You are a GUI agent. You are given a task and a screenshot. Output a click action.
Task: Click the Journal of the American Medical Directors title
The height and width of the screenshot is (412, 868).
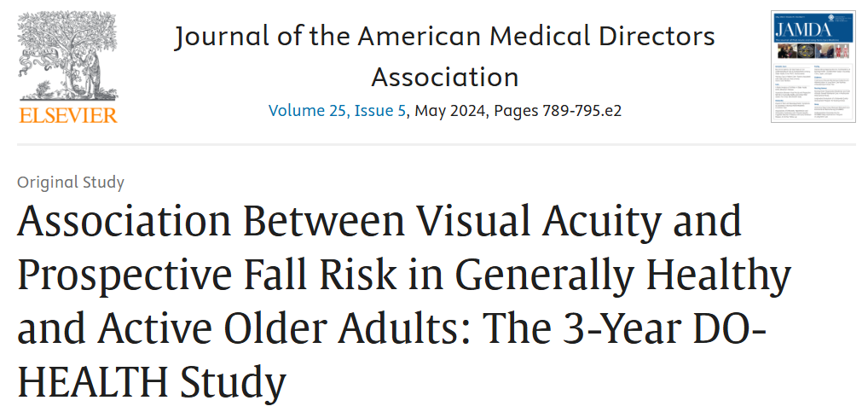tap(444, 37)
